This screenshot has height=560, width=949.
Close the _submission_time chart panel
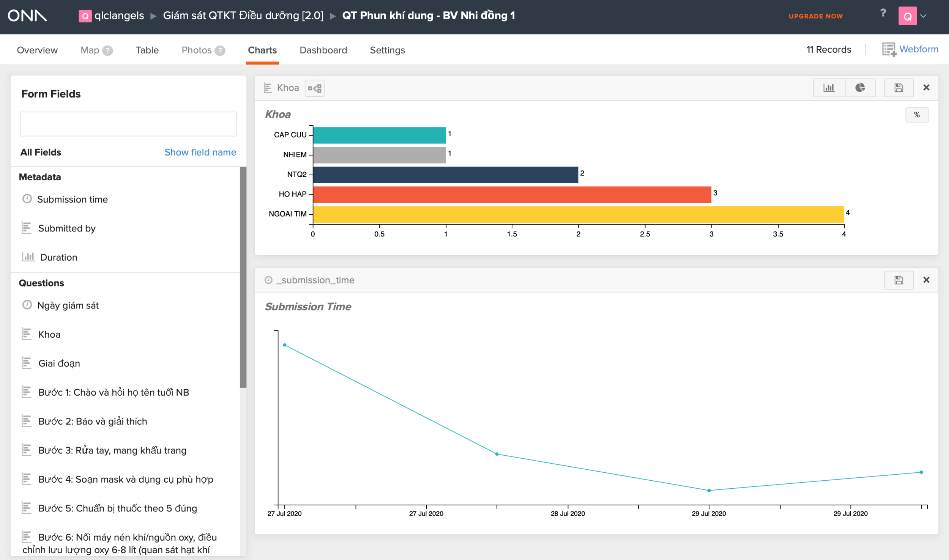tap(926, 280)
